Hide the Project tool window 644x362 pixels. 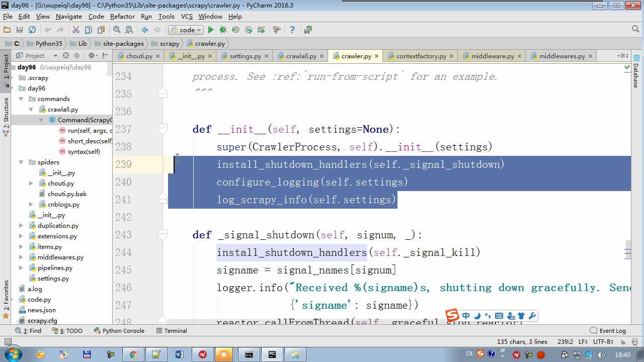(105, 55)
